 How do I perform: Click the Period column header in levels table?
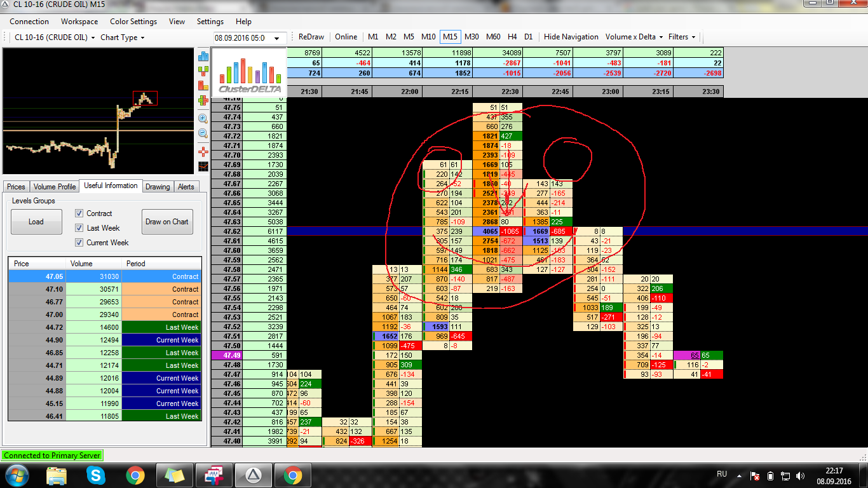161,263
